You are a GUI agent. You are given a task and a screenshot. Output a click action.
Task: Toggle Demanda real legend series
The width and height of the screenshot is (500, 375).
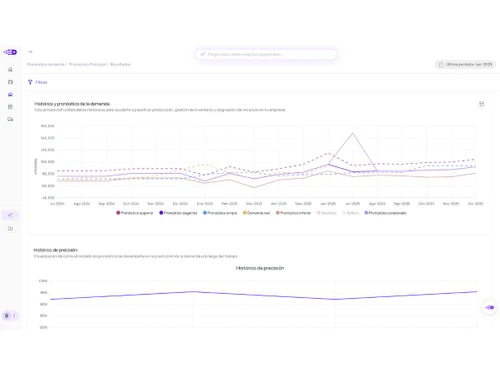pos(256,213)
